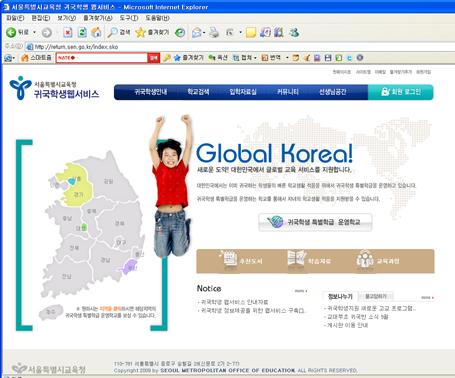Viewport: 455px width, 378px height.
Task: Select the 경기 region on the map
Action: pyautogui.click(x=78, y=194)
